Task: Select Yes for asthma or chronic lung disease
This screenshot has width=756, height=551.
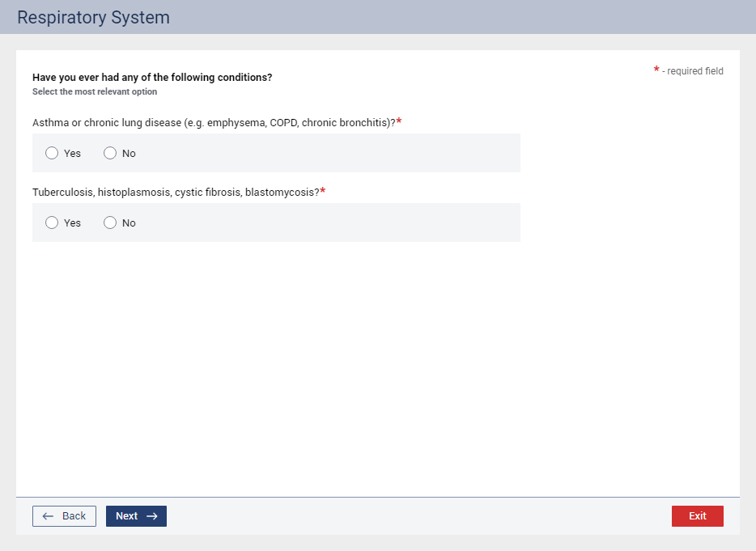Action: [x=52, y=153]
